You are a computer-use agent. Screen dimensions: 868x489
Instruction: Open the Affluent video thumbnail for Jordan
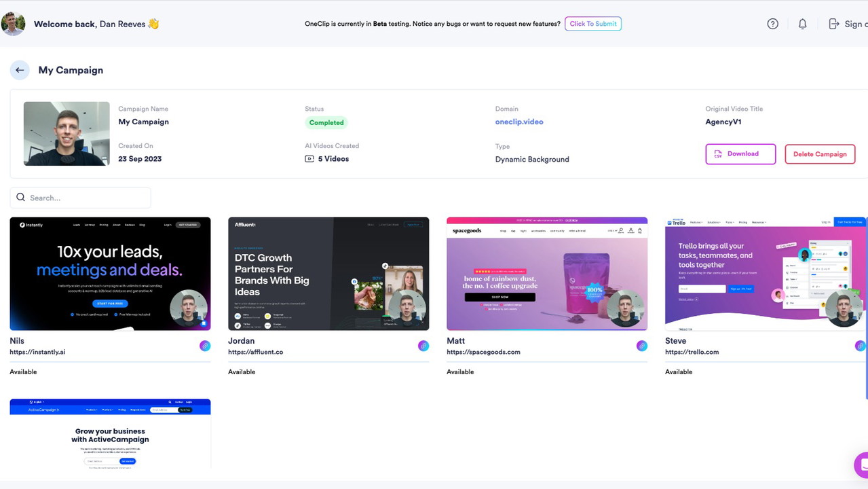coord(328,274)
